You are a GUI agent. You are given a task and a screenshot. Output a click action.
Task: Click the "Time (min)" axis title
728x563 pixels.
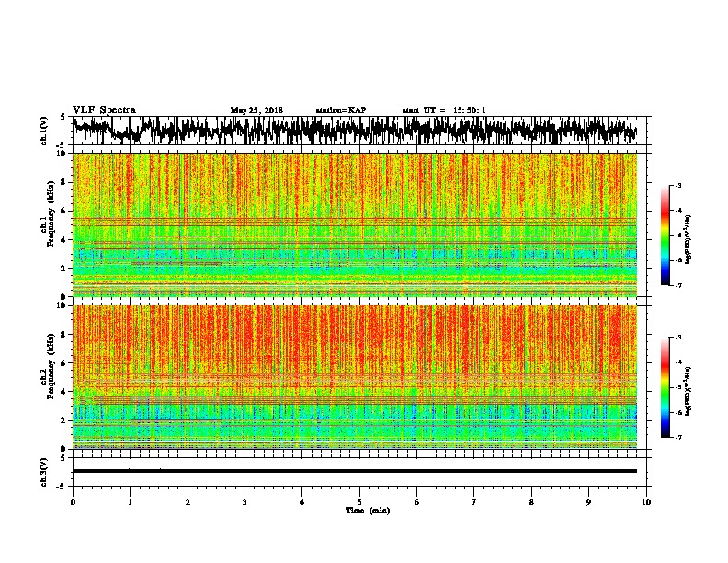point(368,511)
